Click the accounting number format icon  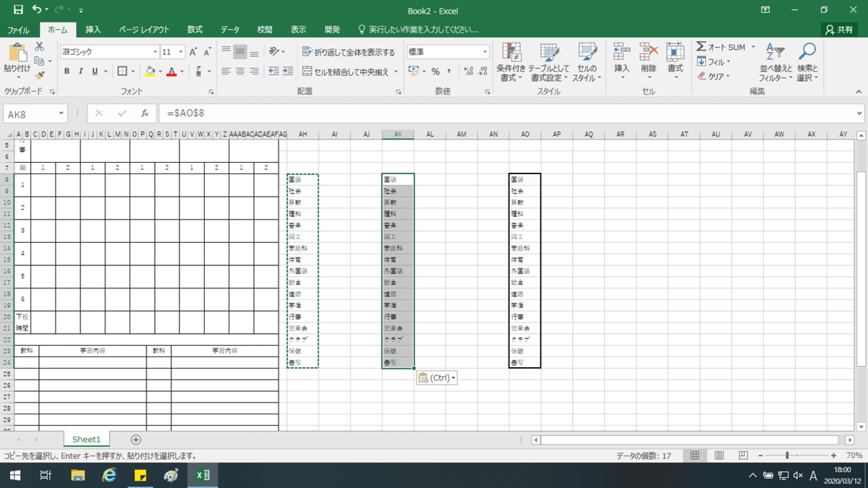pyautogui.click(x=412, y=72)
